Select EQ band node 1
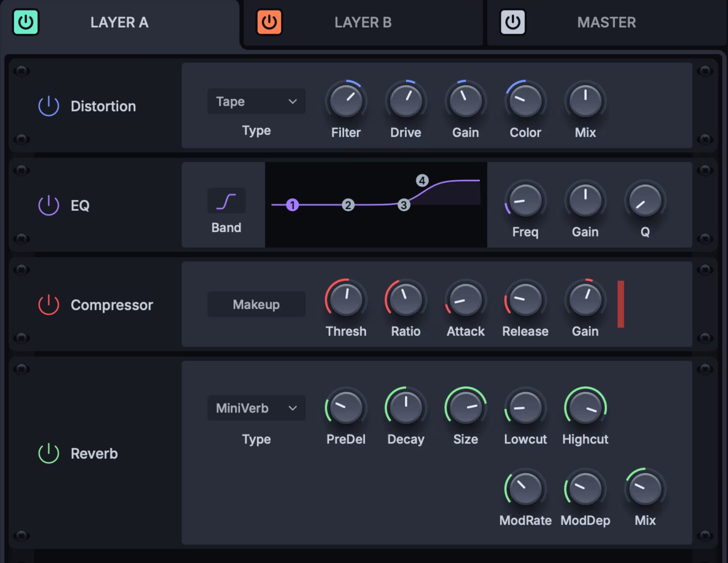Screen dimensions: 728x563 292,205
